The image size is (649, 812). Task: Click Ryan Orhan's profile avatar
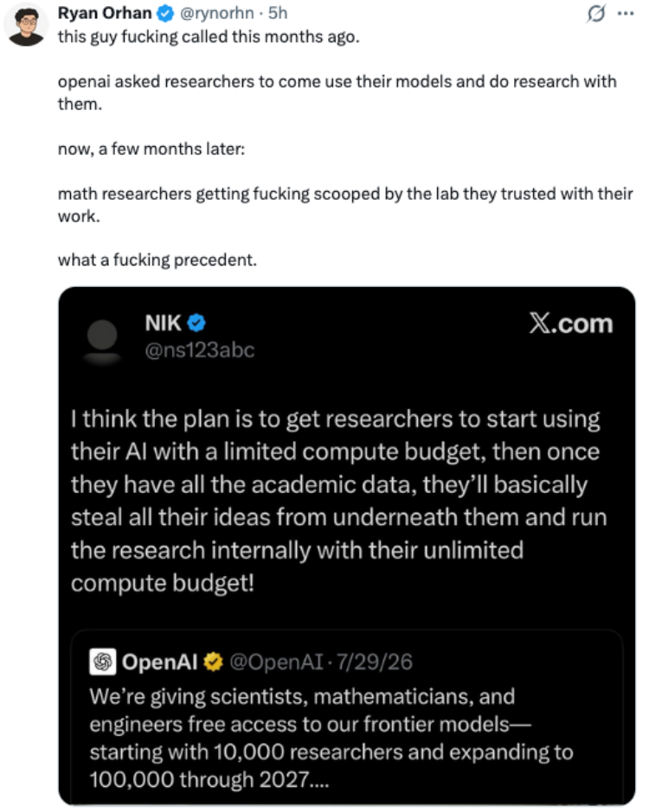click(x=26, y=25)
